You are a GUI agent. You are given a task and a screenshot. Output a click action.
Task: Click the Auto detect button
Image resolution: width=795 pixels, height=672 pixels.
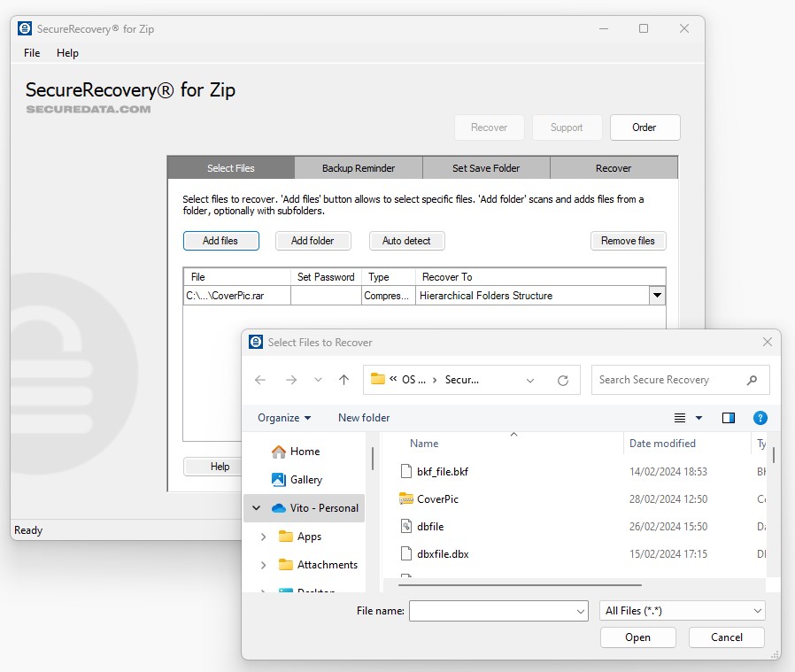pos(406,240)
